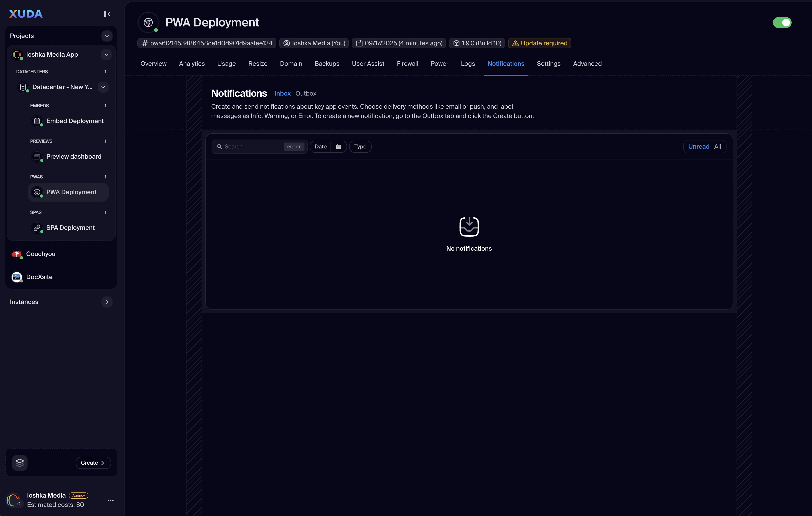Collapse the sidebar with the collapse icon
The image size is (812, 516).
107,14
